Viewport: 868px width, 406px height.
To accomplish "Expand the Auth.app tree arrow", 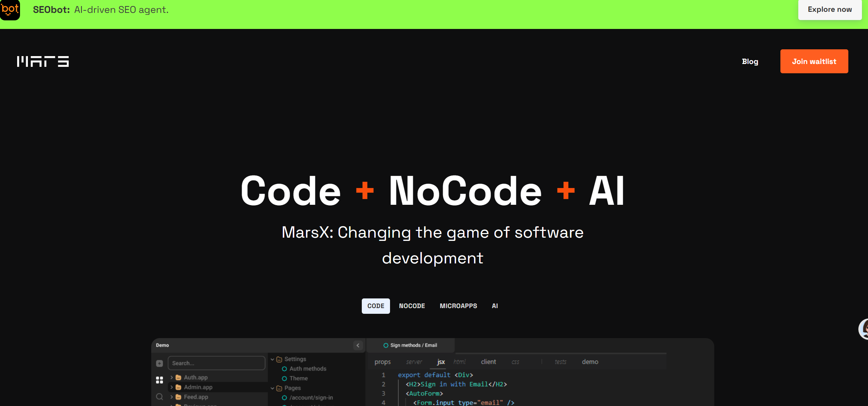I will point(172,377).
